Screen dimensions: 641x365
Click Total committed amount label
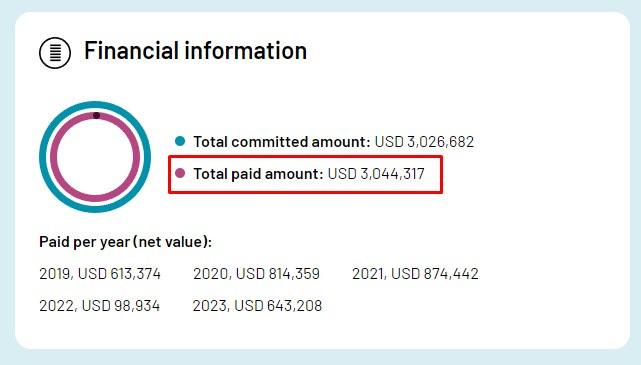click(x=282, y=142)
